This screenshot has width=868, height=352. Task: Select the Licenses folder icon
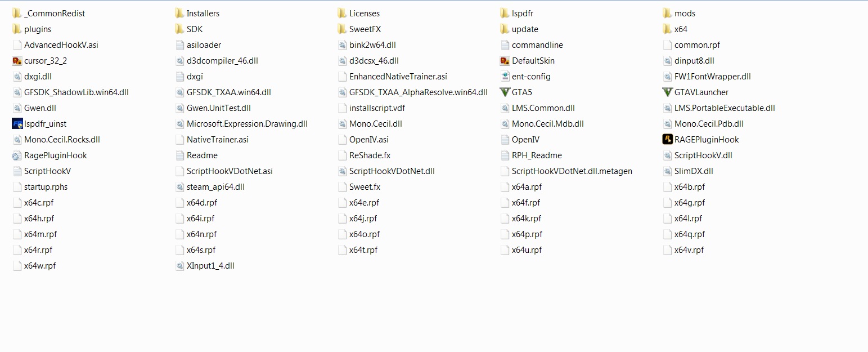point(342,13)
